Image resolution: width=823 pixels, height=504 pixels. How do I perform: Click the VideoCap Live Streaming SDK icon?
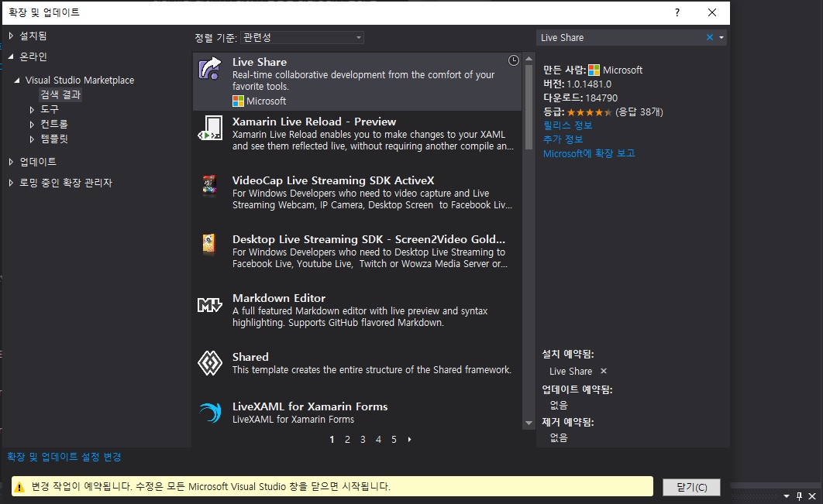pos(209,184)
